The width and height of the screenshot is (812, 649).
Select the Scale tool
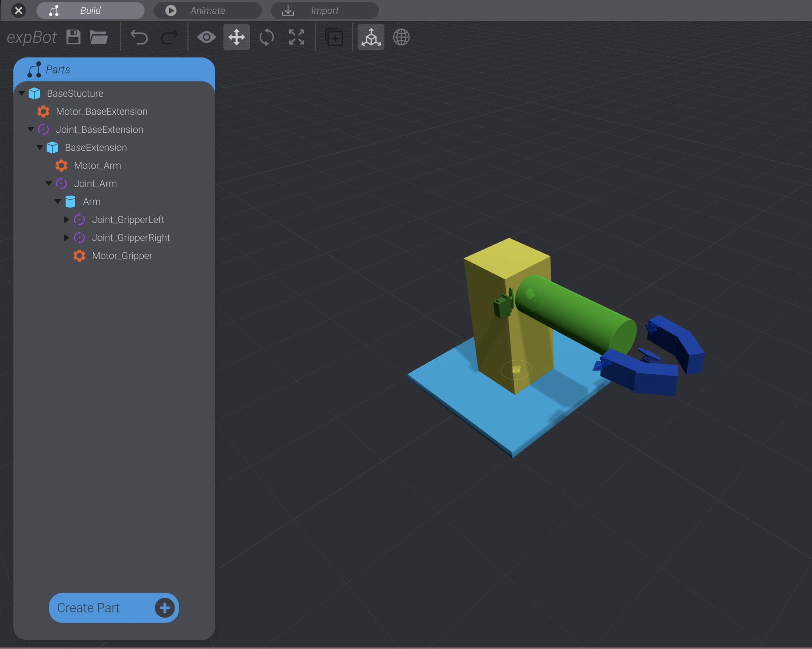tap(296, 37)
